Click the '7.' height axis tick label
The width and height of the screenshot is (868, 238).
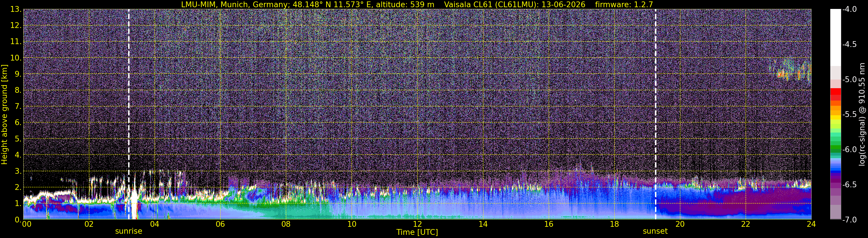tap(18, 107)
